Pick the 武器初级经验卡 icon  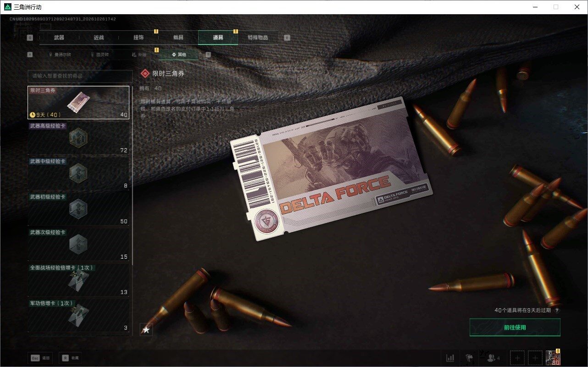[x=78, y=209]
